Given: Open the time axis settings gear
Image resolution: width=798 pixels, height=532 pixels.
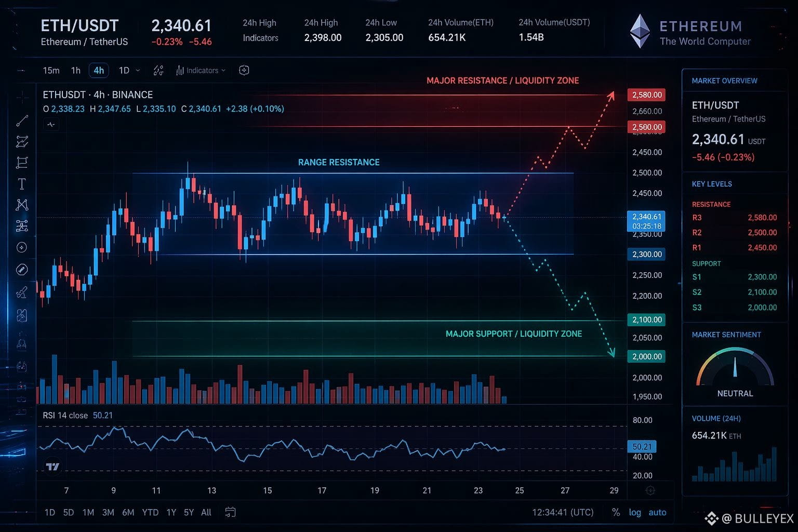Looking at the screenshot, I should (650, 490).
